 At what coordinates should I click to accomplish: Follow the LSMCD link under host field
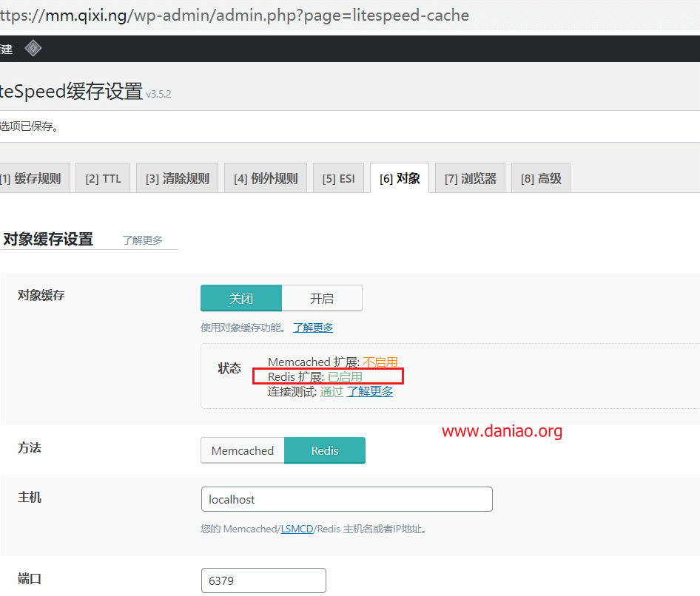[x=297, y=529]
